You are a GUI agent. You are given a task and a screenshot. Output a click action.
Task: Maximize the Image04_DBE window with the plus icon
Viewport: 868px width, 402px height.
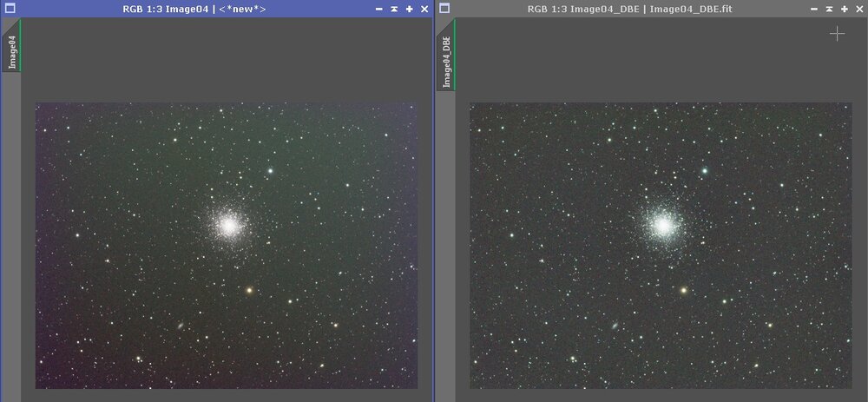pyautogui.click(x=843, y=9)
